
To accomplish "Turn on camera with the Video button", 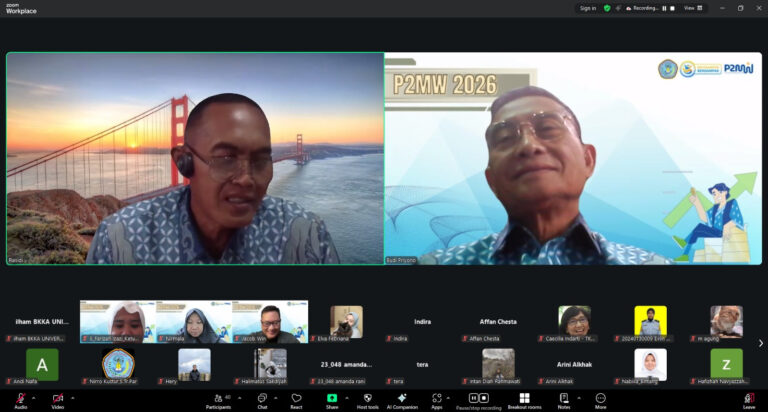I will click(x=57, y=399).
